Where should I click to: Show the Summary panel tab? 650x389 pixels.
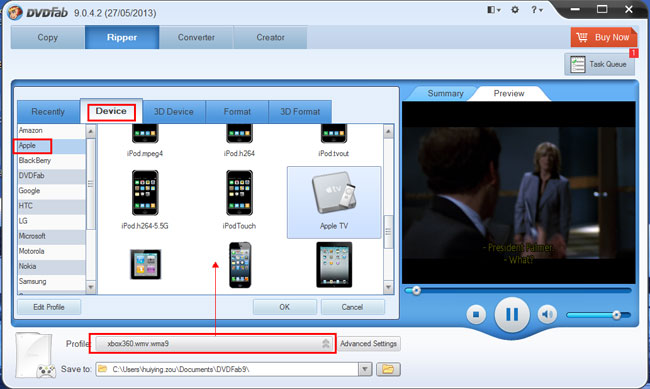(445, 93)
